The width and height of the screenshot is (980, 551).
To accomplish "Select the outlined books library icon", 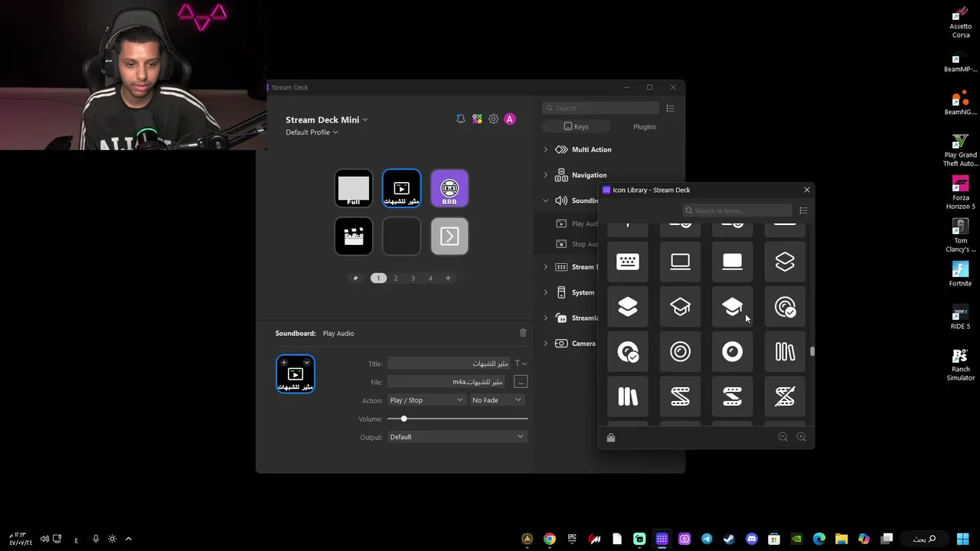I will point(785,351).
